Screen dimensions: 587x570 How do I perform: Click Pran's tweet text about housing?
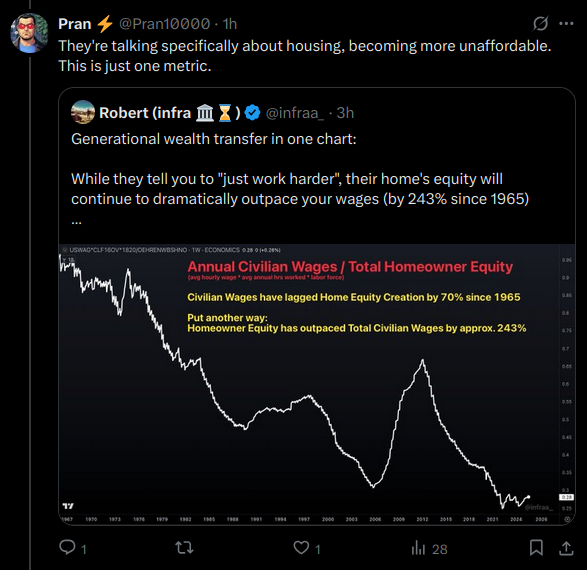click(305, 56)
